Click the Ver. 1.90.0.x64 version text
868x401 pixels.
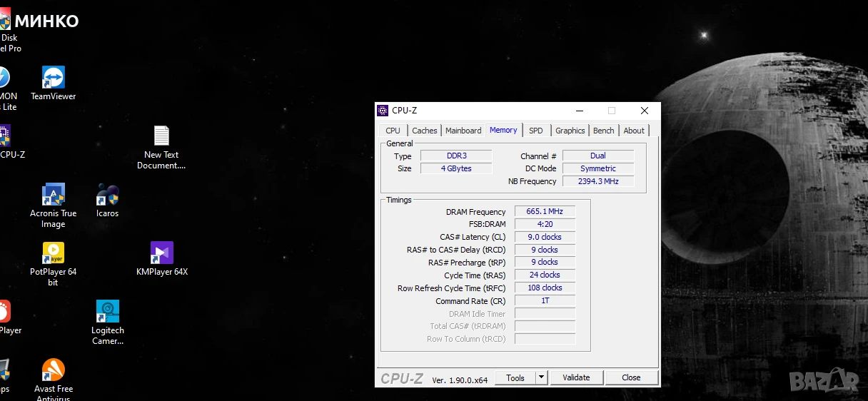(x=460, y=380)
